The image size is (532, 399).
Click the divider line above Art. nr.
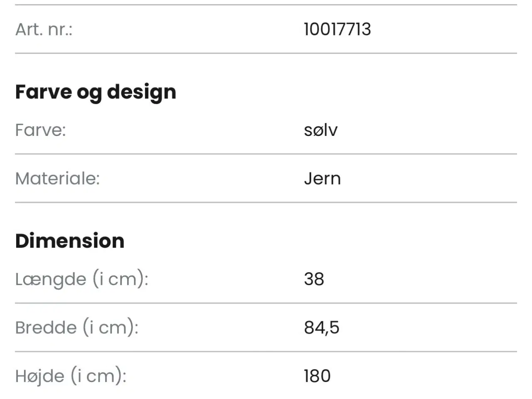point(266,5)
